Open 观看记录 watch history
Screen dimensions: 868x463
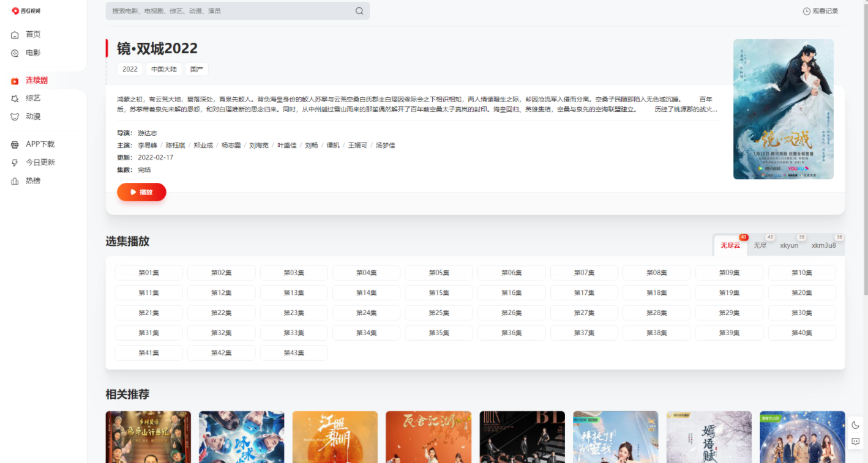[820, 11]
